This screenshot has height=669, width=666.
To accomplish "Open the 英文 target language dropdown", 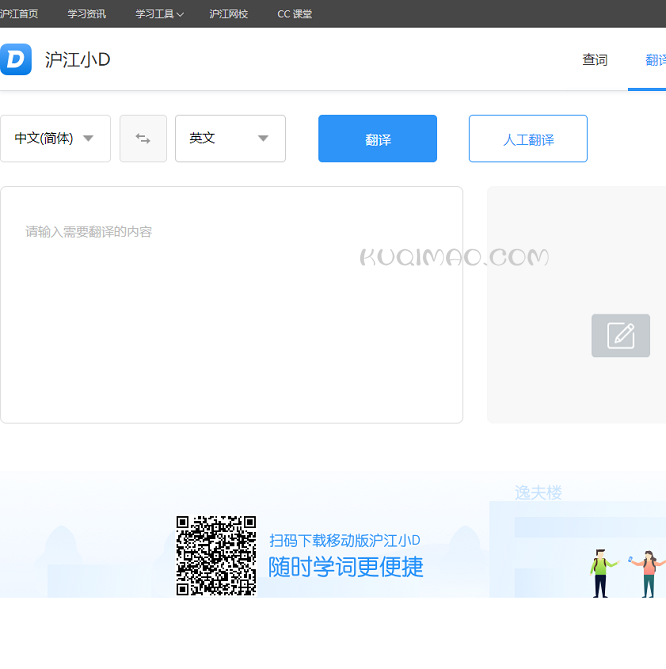I will point(230,138).
